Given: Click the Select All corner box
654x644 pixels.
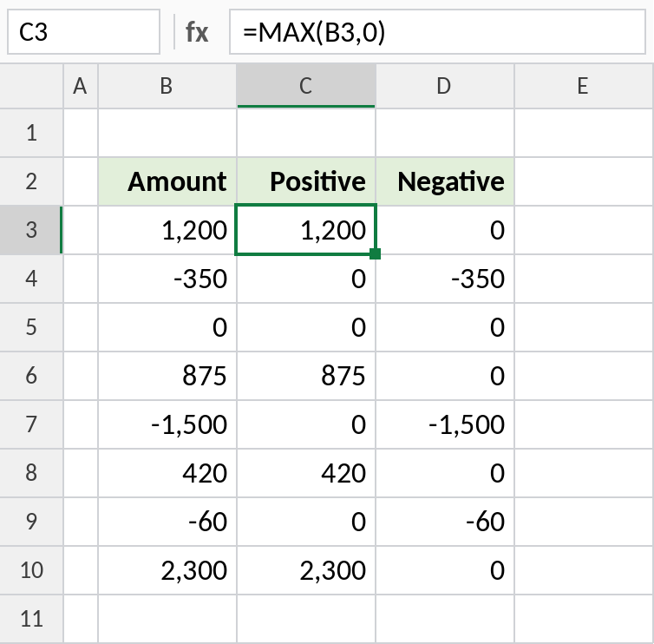Looking at the screenshot, I should point(31,86).
